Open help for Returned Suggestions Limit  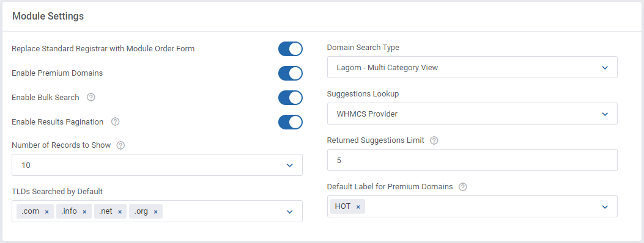tap(434, 140)
